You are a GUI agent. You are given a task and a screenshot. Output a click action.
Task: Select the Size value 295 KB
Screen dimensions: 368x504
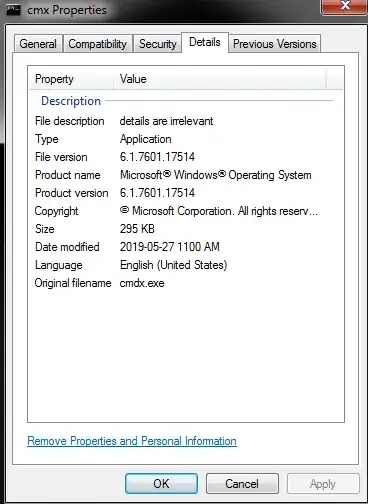click(x=137, y=229)
